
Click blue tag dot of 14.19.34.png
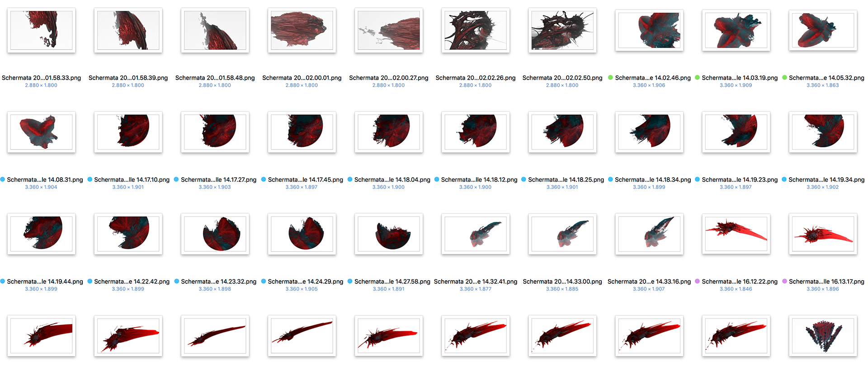pos(784,179)
